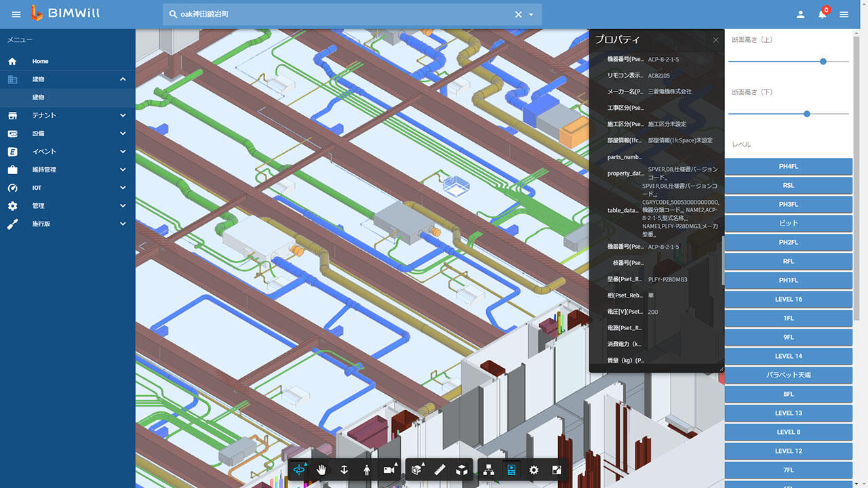Image resolution: width=868 pixels, height=488 pixels.
Task: Select the 建物 submenu item
Action: pyautogui.click(x=39, y=98)
